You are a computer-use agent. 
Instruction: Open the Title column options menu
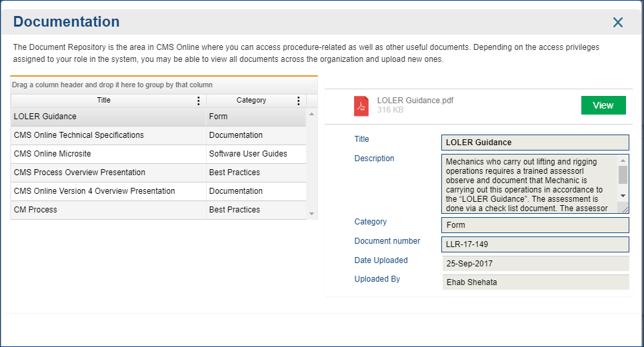[x=199, y=101]
